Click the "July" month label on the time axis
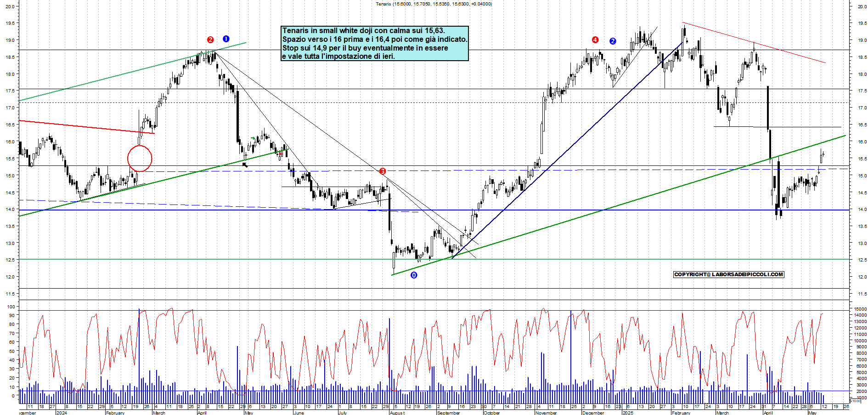868x415 pixels. [x=343, y=413]
